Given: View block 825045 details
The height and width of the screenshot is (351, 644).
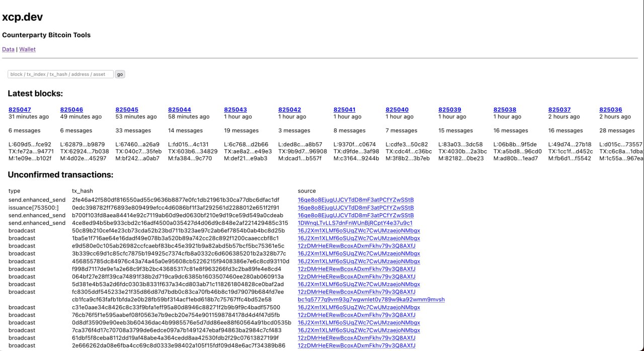Looking at the screenshot, I should click(x=127, y=110).
